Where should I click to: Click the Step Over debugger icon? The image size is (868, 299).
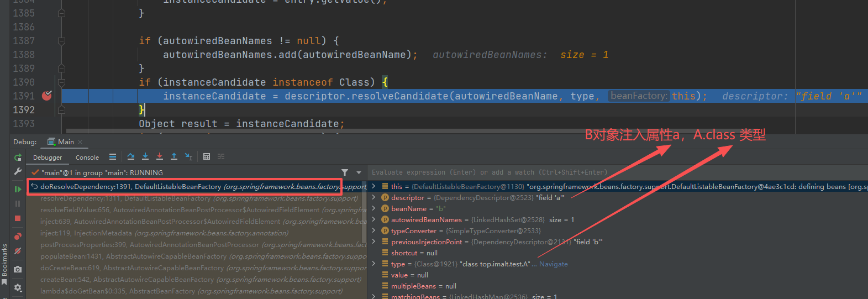click(131, 157)
